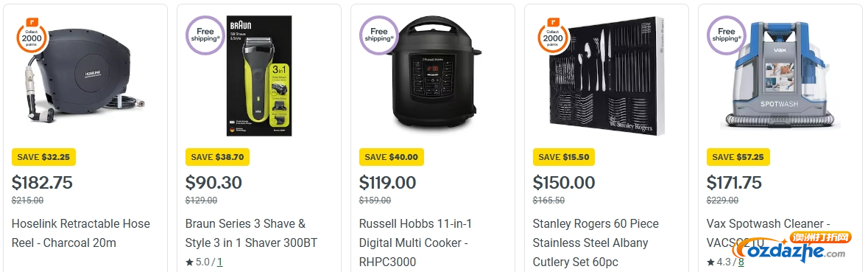The height and width of the screenshot is (272, 868).
Task: Click the Free shipping badge on Russell Hobbs cooker
Action: (x=378, y=35)
